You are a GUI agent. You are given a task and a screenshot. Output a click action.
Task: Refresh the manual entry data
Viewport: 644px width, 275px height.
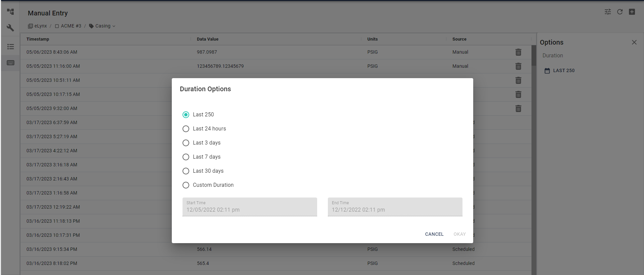620,12
